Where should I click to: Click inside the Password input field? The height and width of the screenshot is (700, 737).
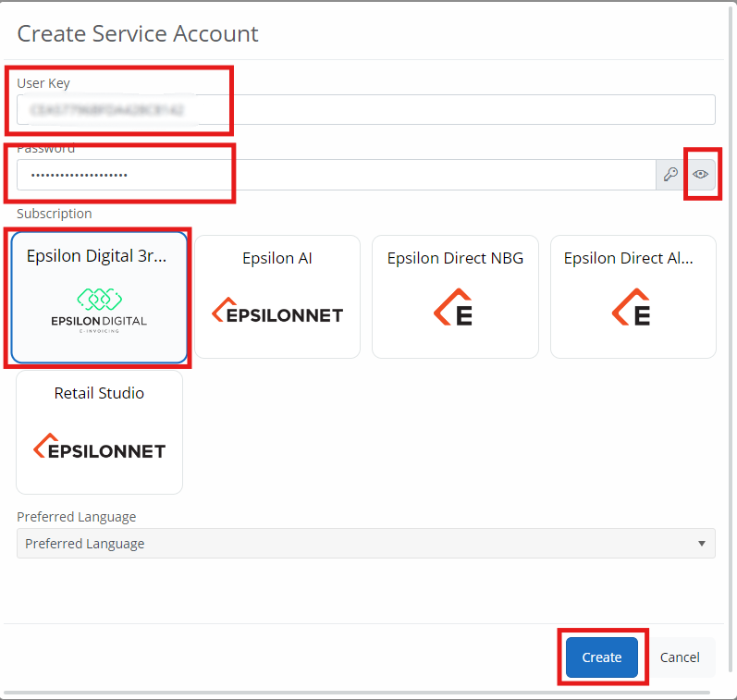coord(335,175)
